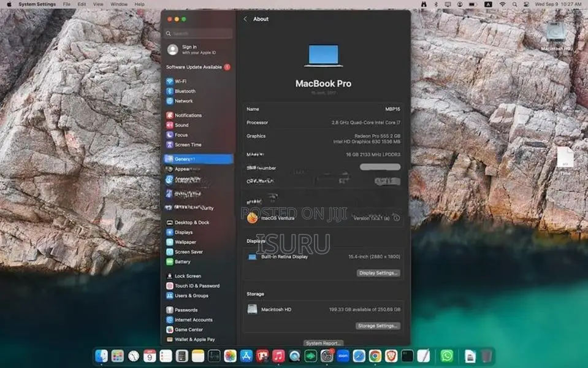Click the Storage Settings button
The height and width of the screenshot is (368, 588).
[x=378, y=326]
